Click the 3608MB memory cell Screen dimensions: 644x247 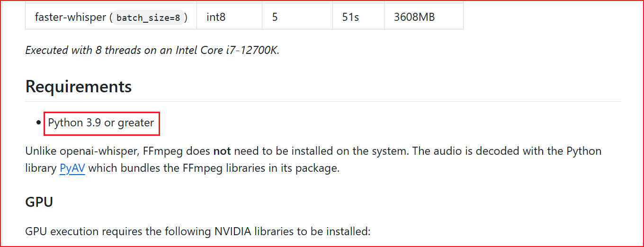click(414, 18)
